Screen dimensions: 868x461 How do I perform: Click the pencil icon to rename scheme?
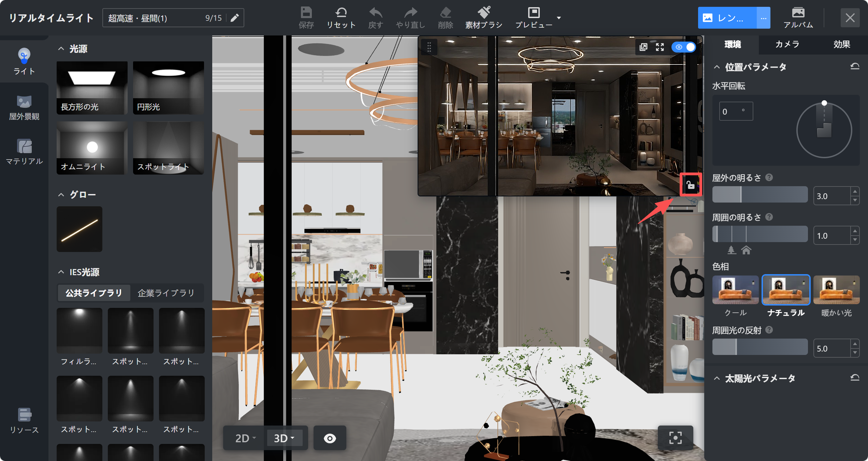235,18
